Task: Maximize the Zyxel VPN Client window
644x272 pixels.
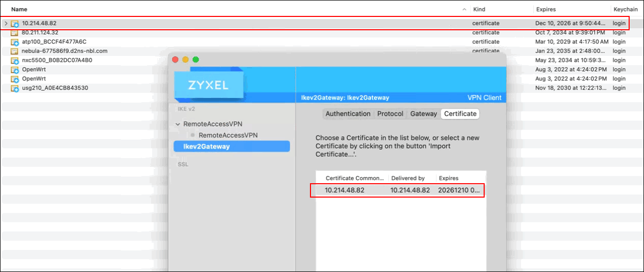Action: [x=195, y=60]
